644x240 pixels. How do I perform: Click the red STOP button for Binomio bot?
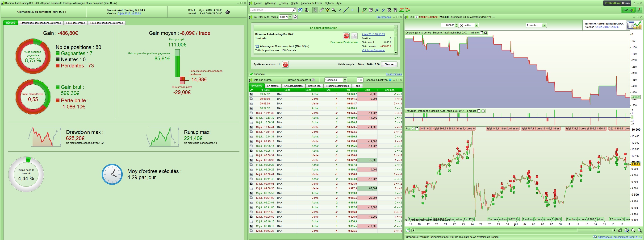click(346, 36)
